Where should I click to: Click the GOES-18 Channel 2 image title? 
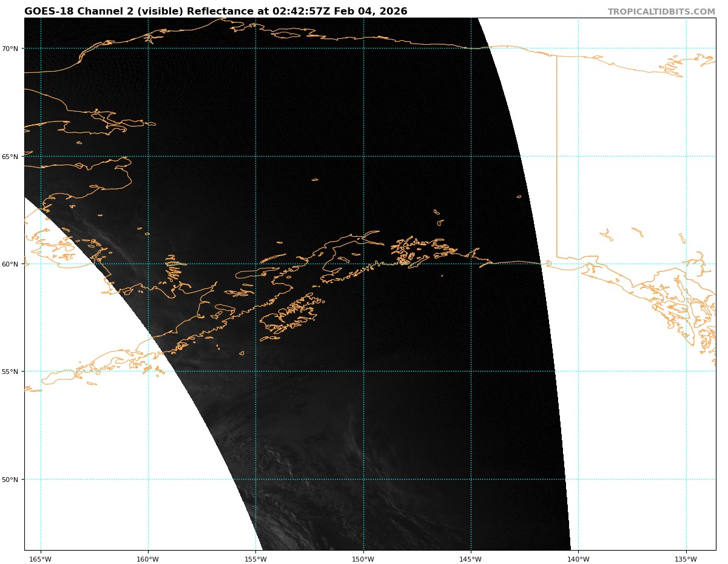[x=215, y=12]
